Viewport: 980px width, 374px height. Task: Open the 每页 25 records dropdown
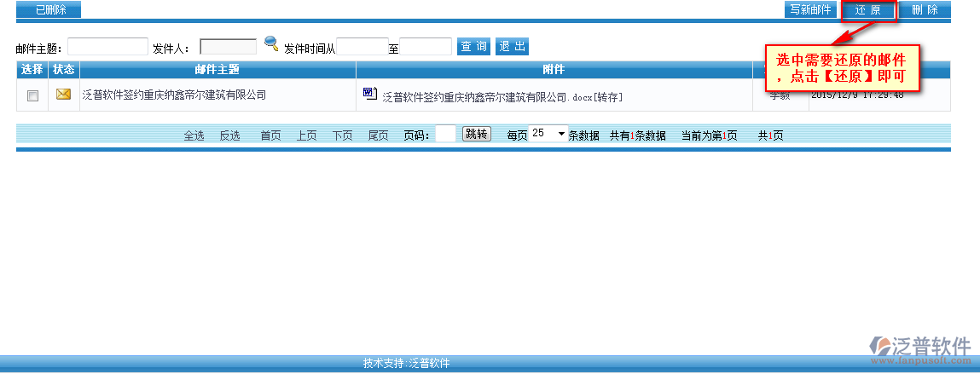pyautogui.click(x=548, y=134)
